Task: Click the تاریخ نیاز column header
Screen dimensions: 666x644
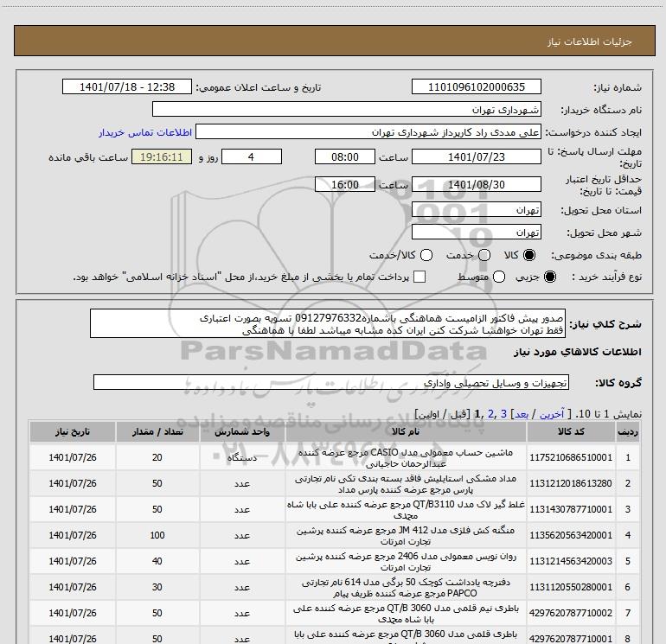Action: [x=72, y=431]
